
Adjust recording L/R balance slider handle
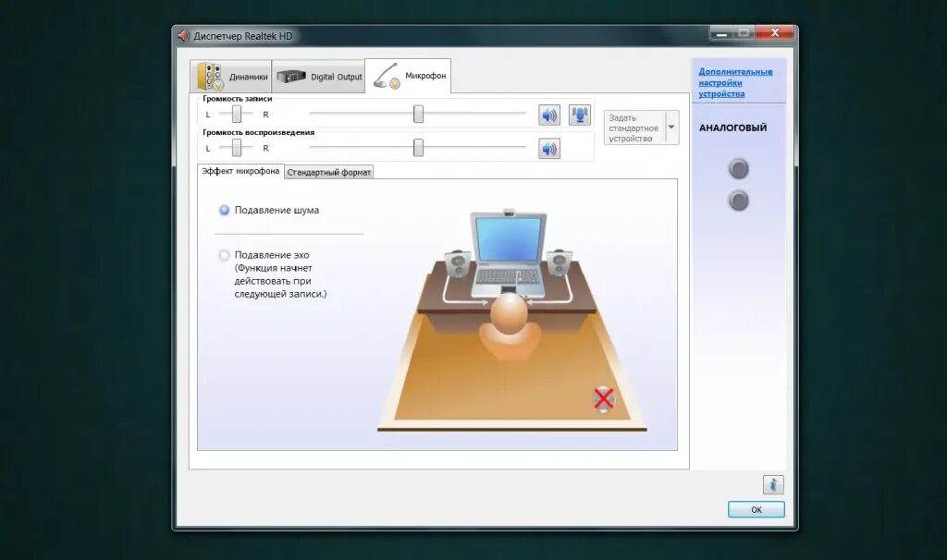(x=237, y=114)
